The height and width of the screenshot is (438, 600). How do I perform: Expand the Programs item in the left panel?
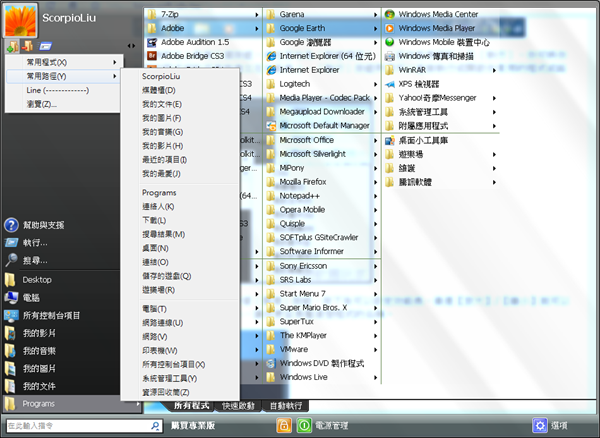point(72,404)
